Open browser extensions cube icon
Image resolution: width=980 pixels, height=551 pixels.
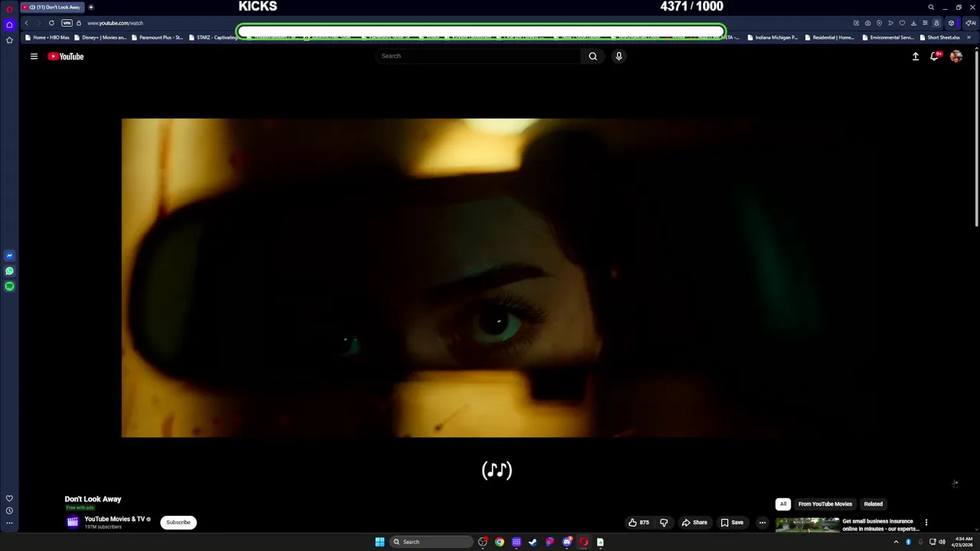tap(951, 23)
